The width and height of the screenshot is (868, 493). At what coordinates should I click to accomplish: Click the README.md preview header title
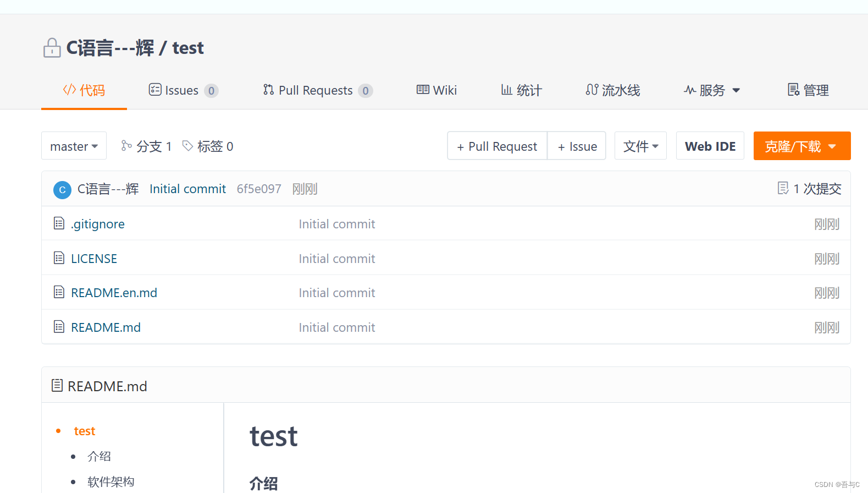point(107,386)
